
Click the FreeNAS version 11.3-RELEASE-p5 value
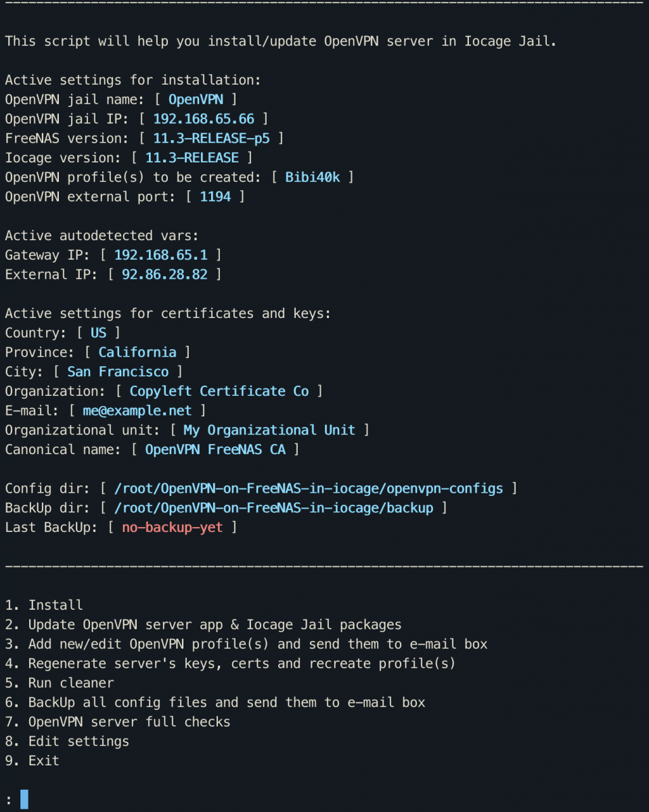point(211,139)
